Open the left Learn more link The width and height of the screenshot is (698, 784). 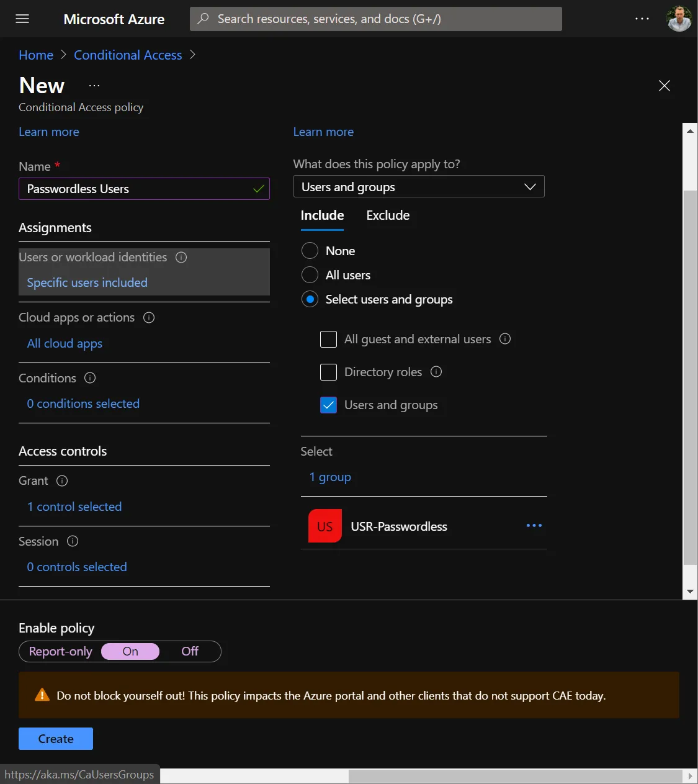(49, 132)
